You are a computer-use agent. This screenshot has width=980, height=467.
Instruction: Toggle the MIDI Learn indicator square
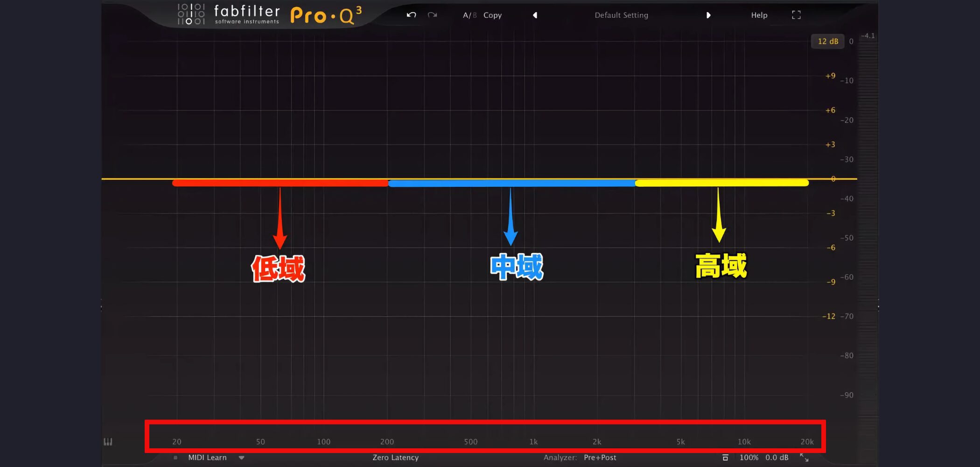point(175,458)
